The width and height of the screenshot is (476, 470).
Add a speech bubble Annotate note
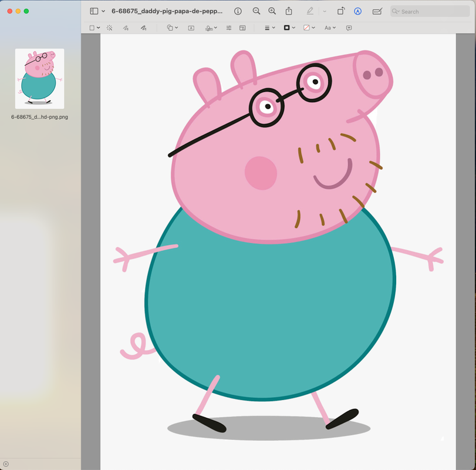pyautogui.click(x=349, y=28)
